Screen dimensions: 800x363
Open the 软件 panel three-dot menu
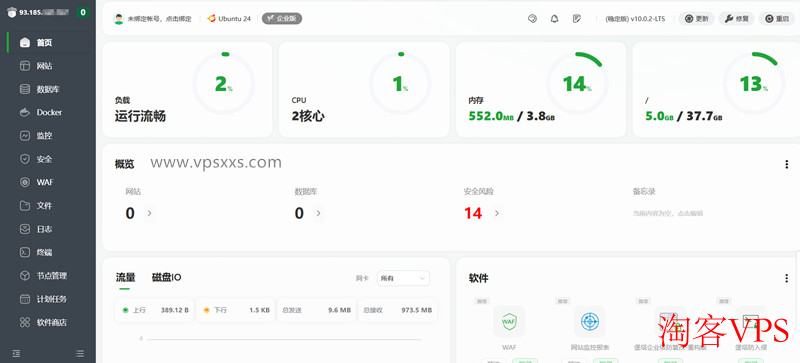click(x=786, y=279)
